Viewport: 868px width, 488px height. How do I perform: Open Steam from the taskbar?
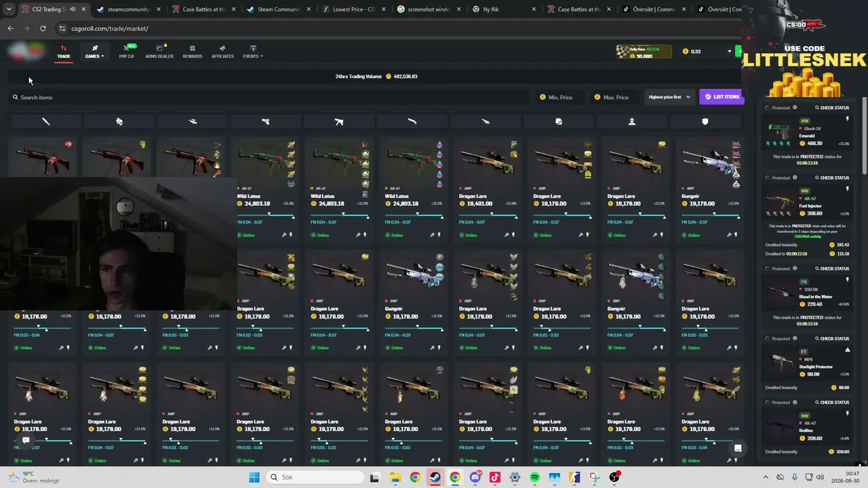click(435, 477)
